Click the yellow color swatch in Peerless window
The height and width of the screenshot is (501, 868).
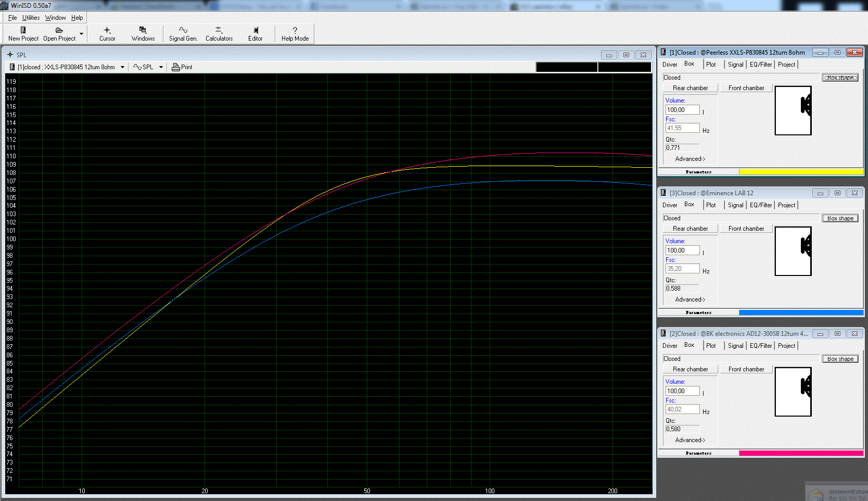801,172
